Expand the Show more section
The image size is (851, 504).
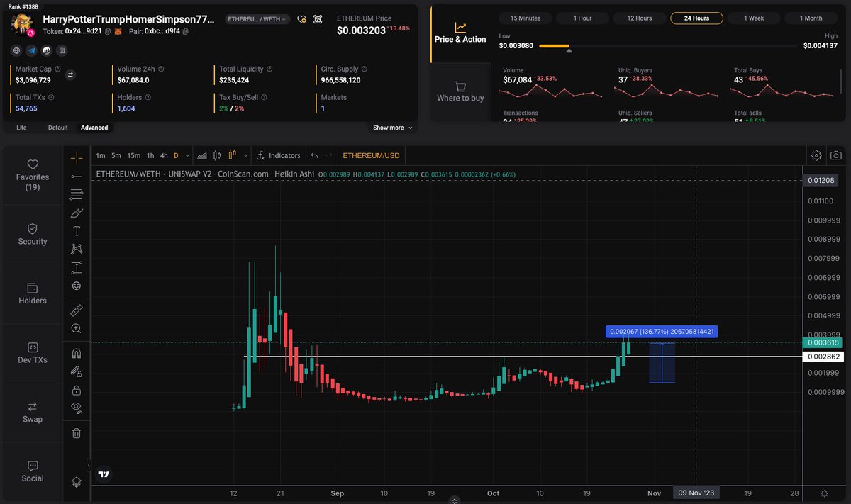[393, 128]
